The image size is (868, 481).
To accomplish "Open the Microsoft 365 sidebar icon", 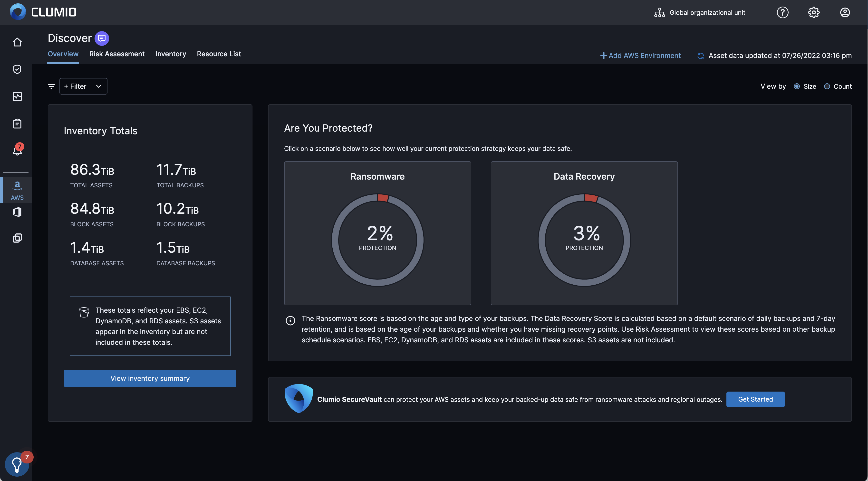I will [x=17, y=212].
